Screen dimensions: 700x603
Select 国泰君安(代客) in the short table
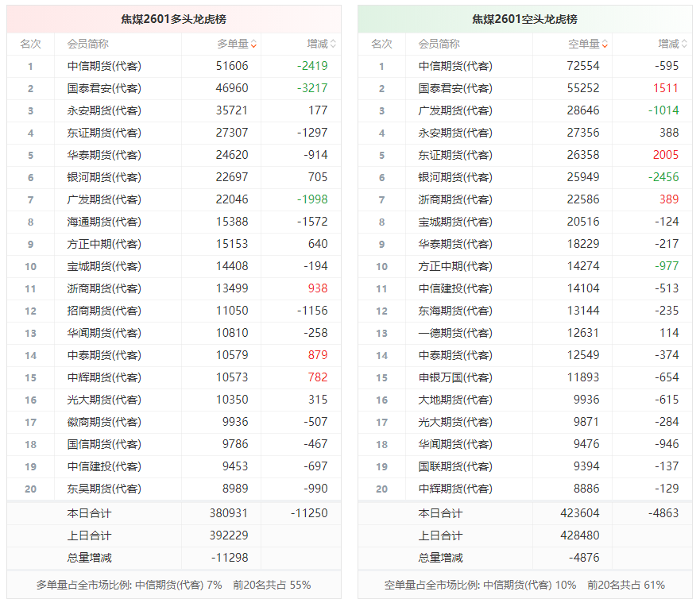click(x=455, y=88)
